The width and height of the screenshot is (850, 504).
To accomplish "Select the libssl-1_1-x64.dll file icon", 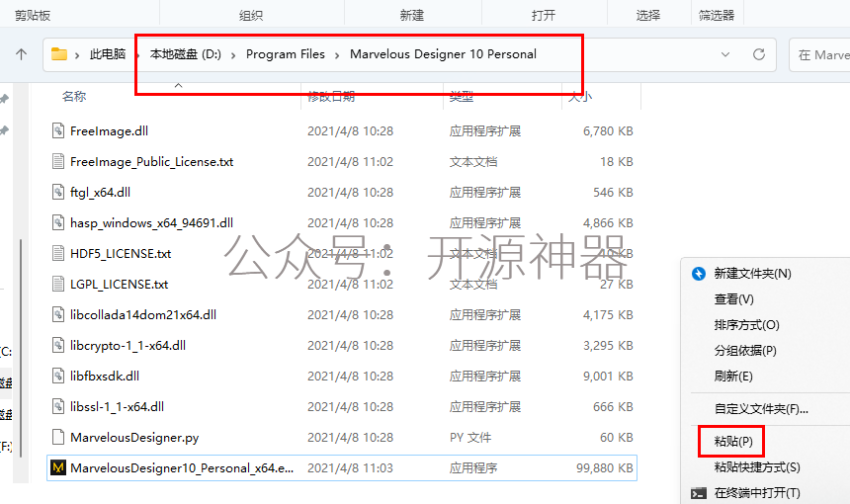I will pyautogui.click(x=58, y=406).
